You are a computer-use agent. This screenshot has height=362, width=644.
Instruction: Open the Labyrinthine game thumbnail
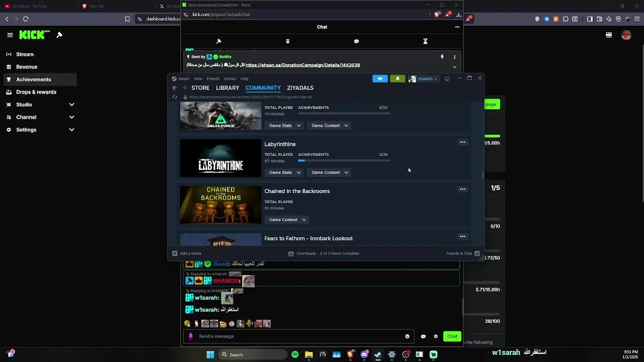(x=220, y=158)
